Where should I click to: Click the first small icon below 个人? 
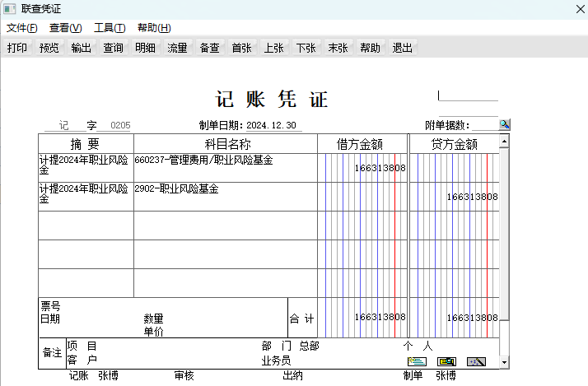coord(417,361)
